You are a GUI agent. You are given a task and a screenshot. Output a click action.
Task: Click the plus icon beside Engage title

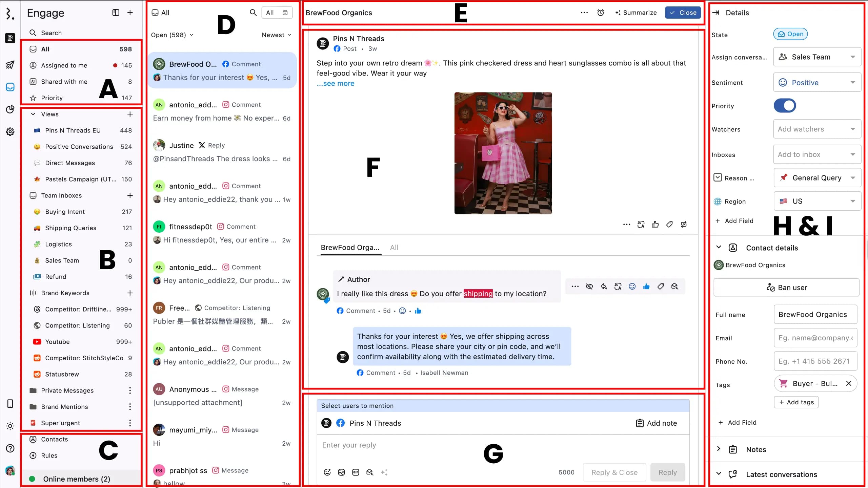130,13
